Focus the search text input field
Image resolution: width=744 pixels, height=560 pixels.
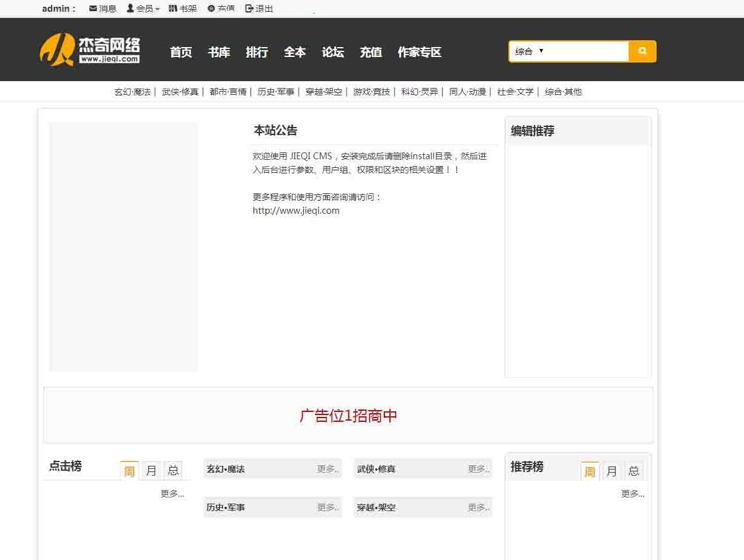(586, 51)
